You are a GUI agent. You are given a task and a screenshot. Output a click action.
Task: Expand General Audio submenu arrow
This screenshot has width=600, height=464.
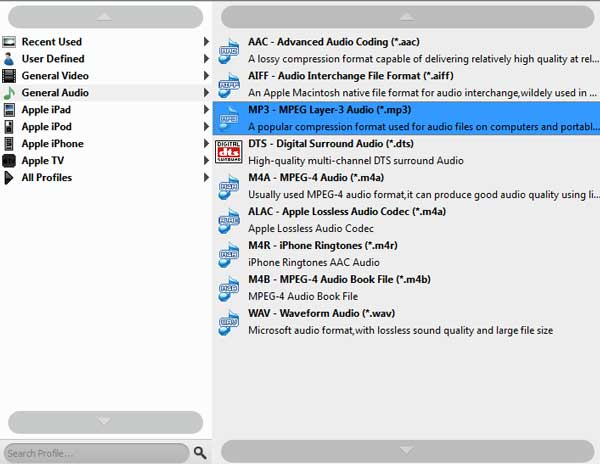click(206, 93)
